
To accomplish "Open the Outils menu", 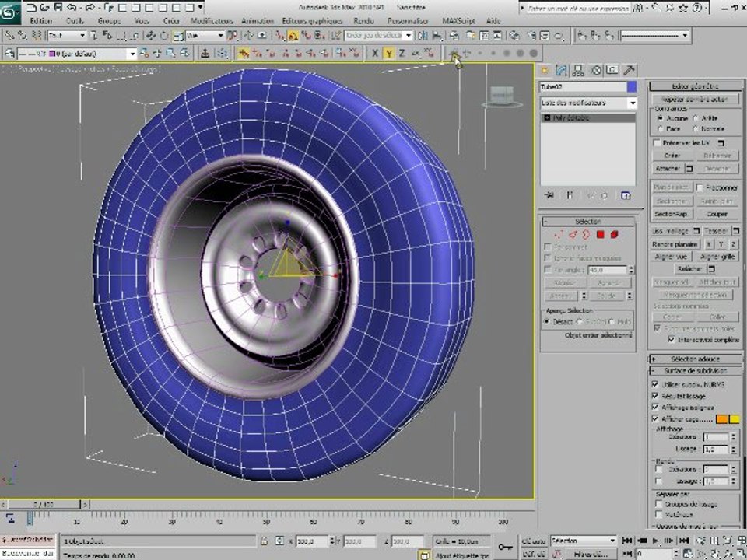I will pos(75,21).
